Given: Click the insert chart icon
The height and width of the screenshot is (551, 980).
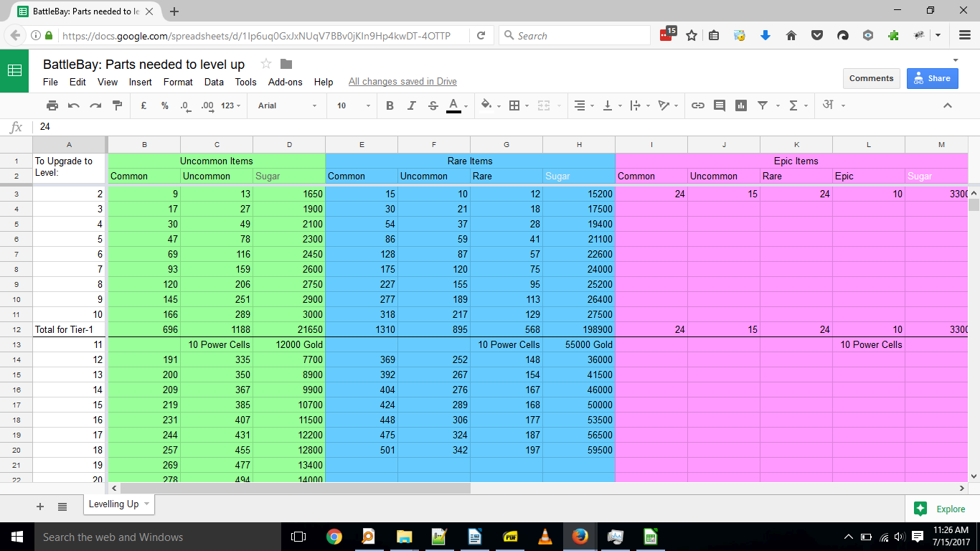Looking at the screenshot, I should [x=741, y=105].
